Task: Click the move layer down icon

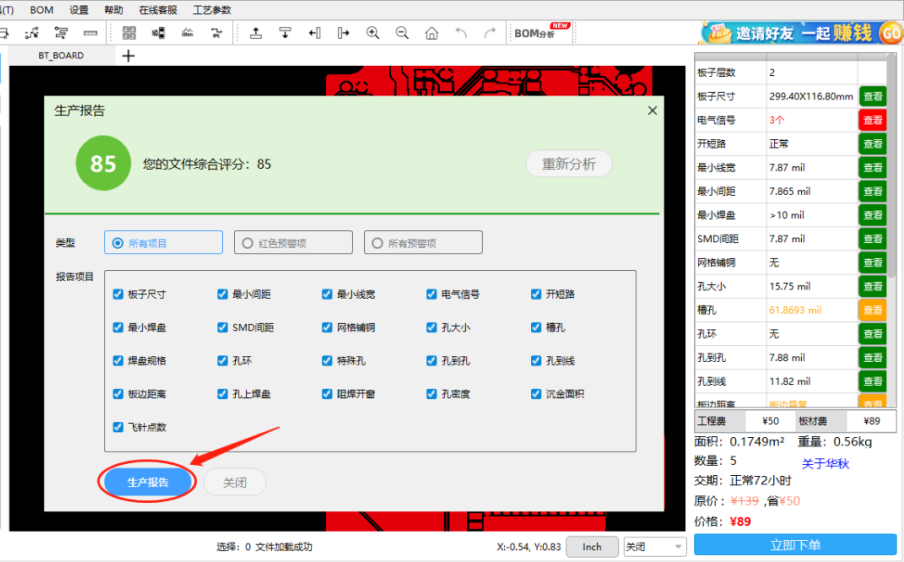Action: point(285,33)
